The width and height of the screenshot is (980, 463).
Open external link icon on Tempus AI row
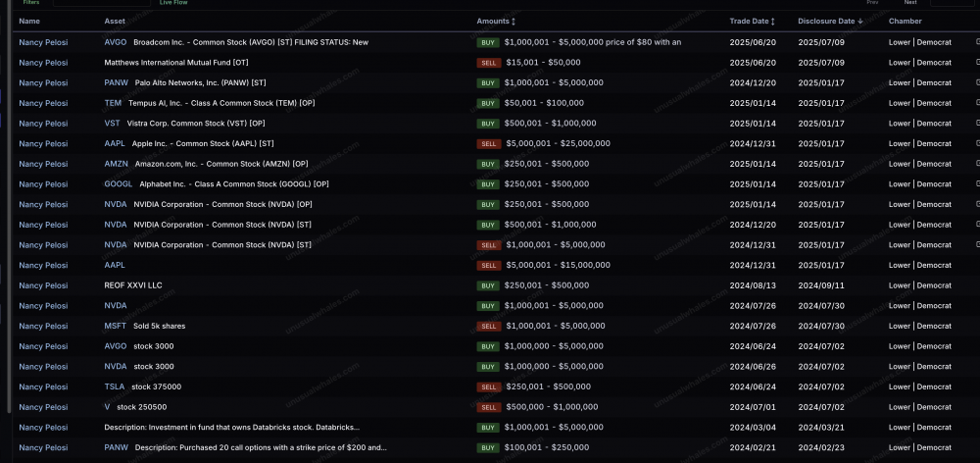click(976, 103)
